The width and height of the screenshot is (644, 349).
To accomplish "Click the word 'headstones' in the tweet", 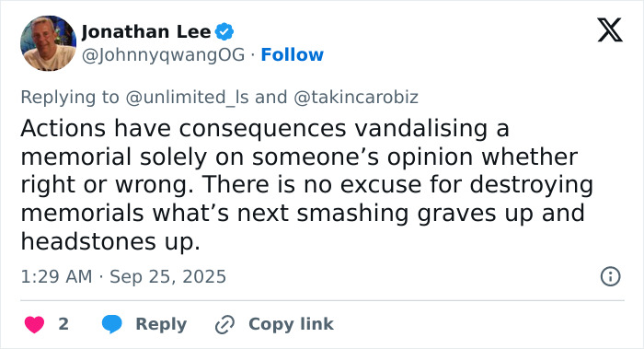I will (x=88, y=241).
